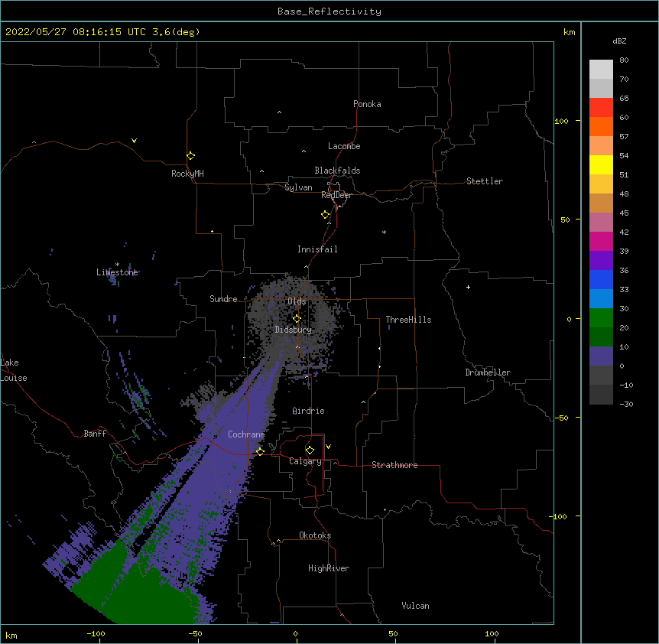Click the -30 value in the dBZ legend

coord(626,404)
